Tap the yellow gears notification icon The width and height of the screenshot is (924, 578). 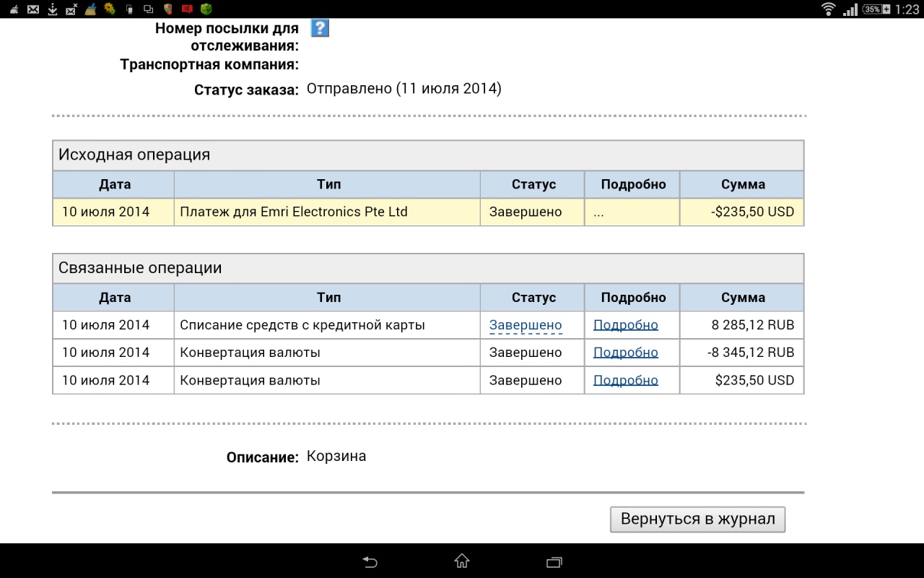(x=110, y=9)
